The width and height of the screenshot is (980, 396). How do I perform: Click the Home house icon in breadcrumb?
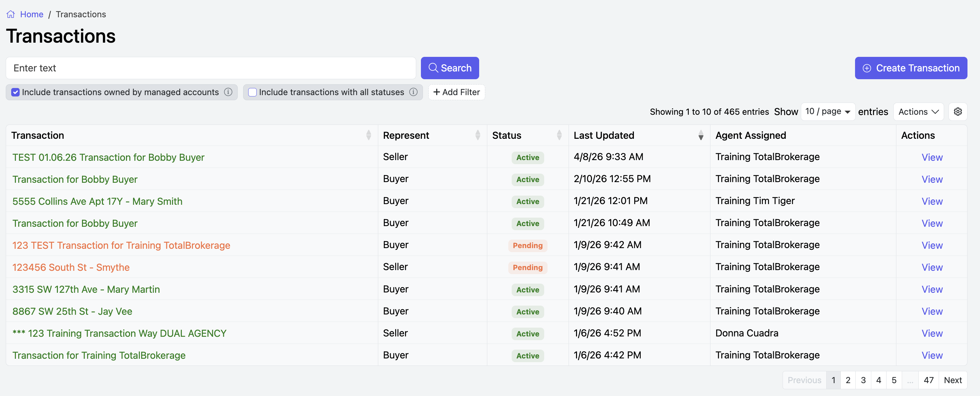(x=10, y=15)
